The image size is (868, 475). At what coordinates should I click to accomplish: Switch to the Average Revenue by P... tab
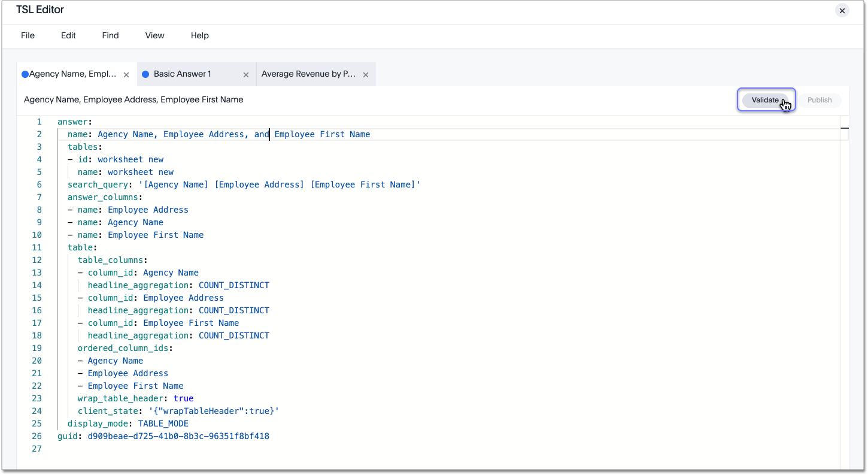pyautogui.click(x=308, y=74)
